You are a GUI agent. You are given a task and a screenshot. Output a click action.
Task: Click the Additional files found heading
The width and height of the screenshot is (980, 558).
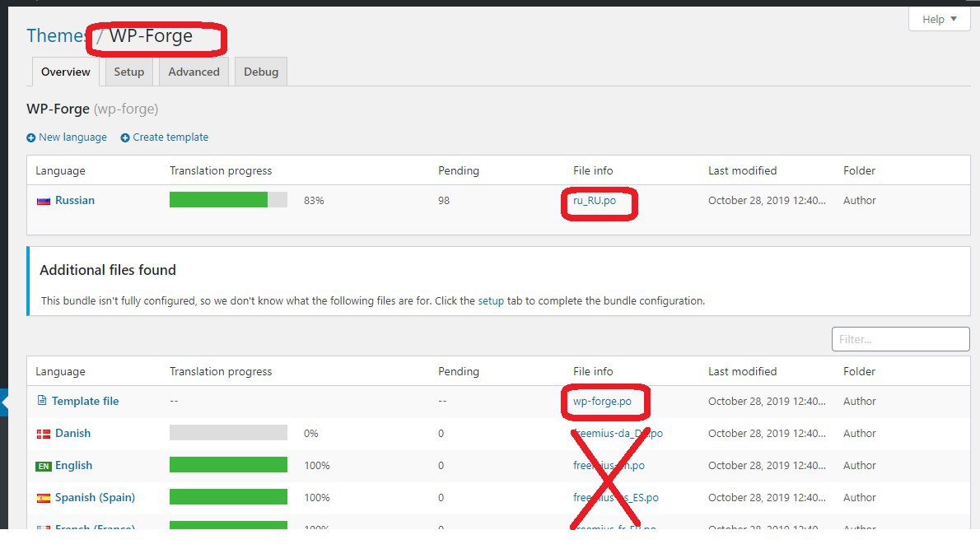coord(108,270)
